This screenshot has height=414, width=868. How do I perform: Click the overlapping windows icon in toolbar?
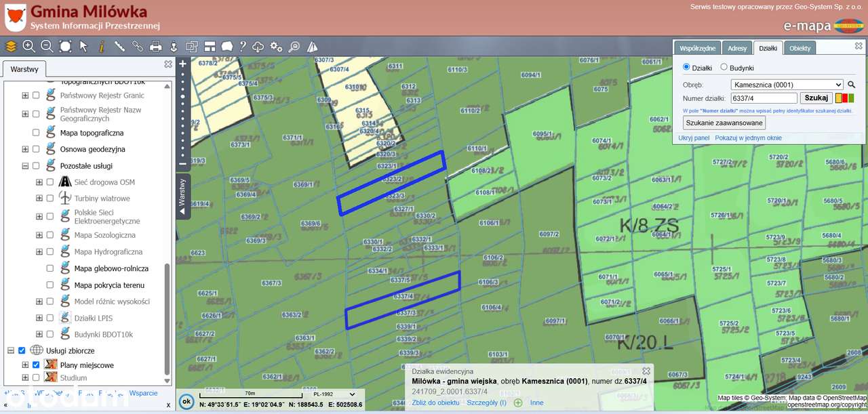pyautogui.click(x=192, y=47)
